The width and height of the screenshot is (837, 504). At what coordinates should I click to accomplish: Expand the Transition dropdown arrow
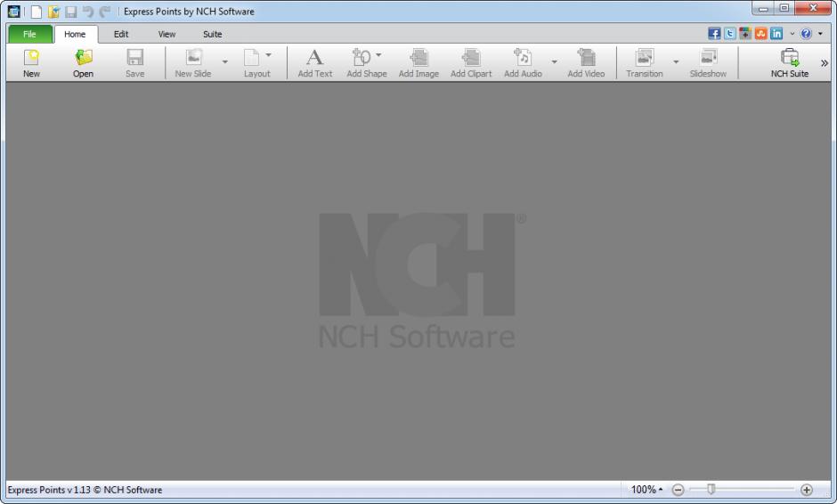click(676, 62)
